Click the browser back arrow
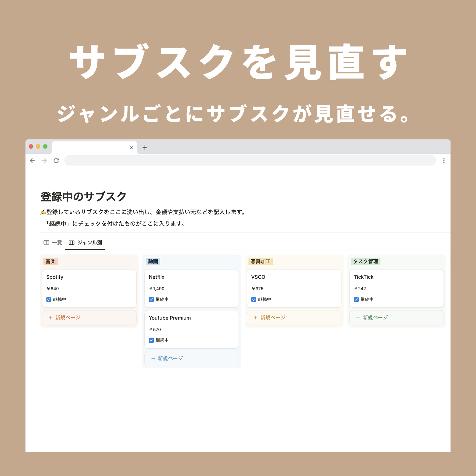476x476 pixels. point(32,161)
